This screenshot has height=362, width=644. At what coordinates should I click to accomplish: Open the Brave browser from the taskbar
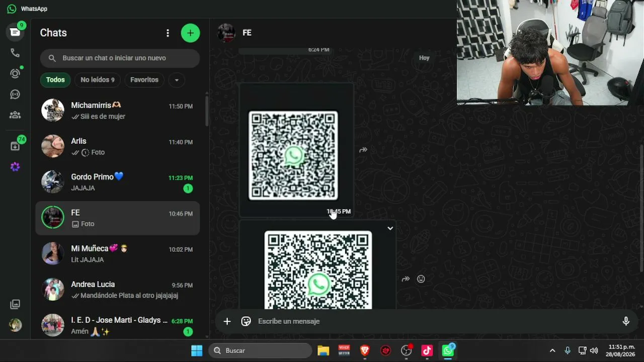point(365,350)
